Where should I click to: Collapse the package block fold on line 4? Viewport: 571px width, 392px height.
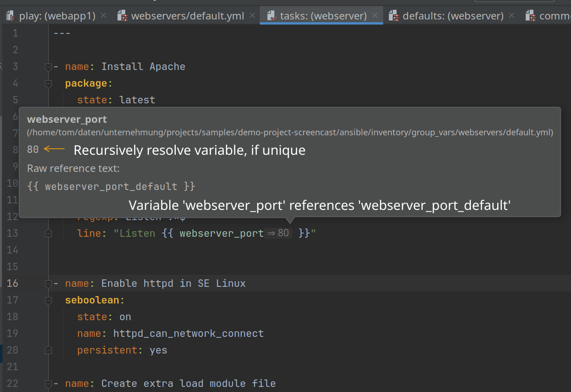point(48,83)
